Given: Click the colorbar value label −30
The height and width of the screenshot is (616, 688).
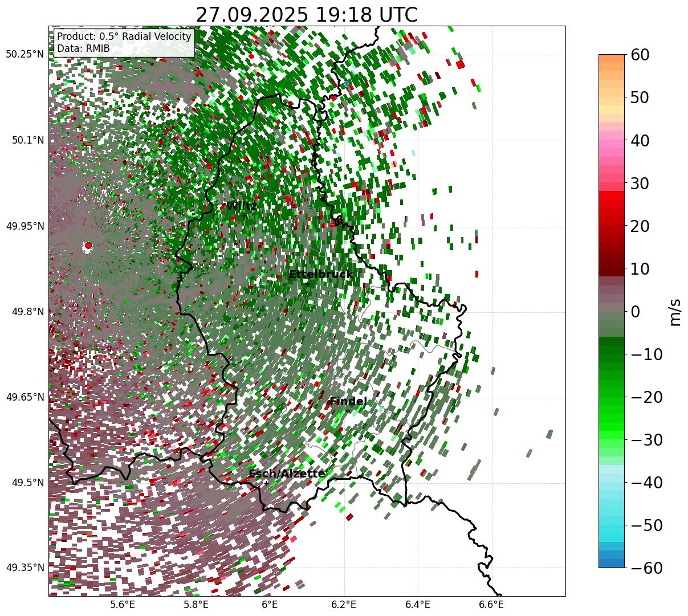Looking at the screenshot, I should click(x=647, y=439).
